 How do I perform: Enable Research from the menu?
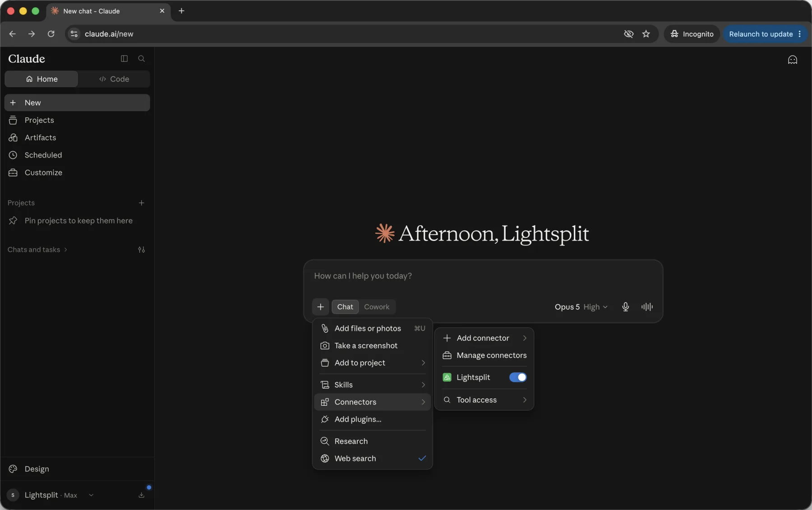(372, 441)
